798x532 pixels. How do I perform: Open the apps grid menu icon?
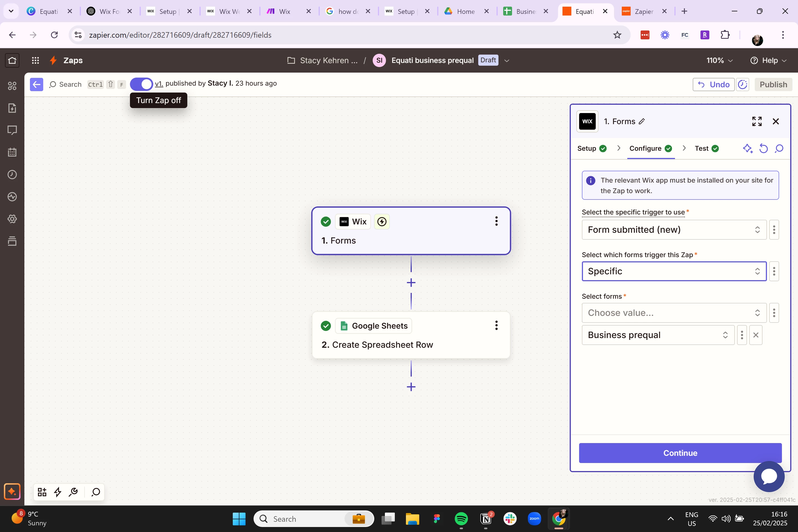tap(35, 60)
